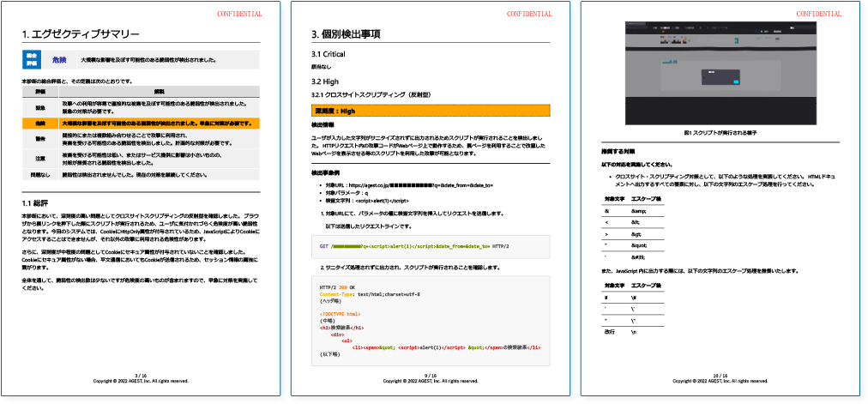Screen dimensions: 868x404
Task: Click the <script>alert(1)</script> bullet
Action: pyautogui.click(x=367, y=201)
